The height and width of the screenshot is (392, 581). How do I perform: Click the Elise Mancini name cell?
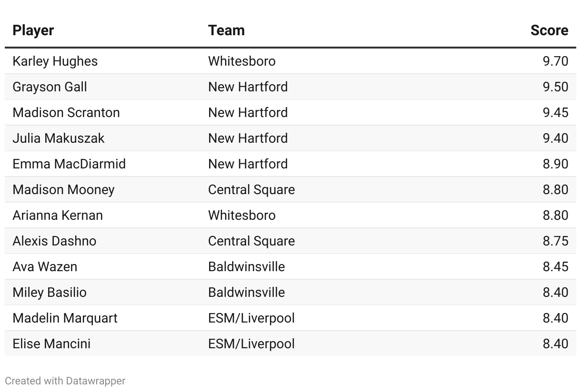(x=51, y=344)
